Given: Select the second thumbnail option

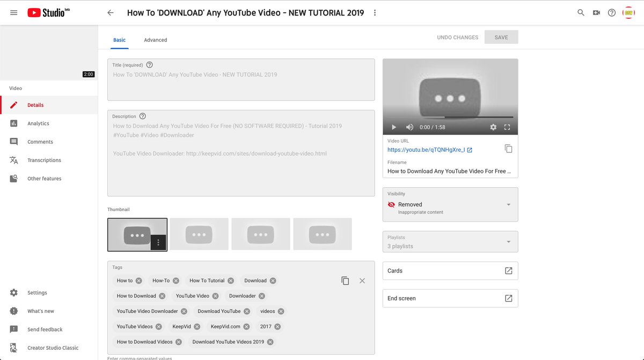Looking at the screenshot, I should tap(199, 234).
